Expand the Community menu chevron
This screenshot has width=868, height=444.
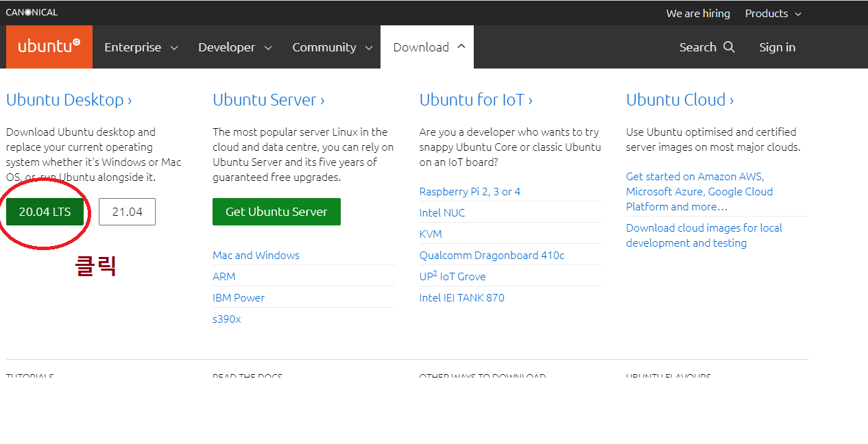pyautogui.click(x=369, y=48)
